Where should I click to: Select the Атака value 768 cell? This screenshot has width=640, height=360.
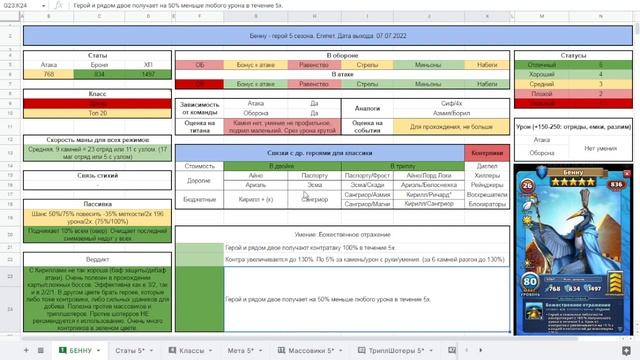49,74
